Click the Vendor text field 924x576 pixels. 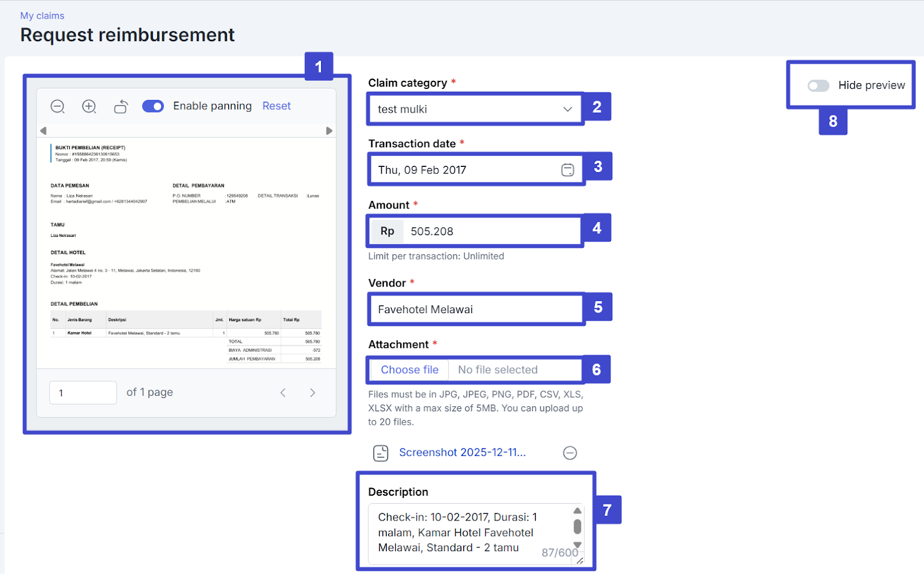coord(475,310)
